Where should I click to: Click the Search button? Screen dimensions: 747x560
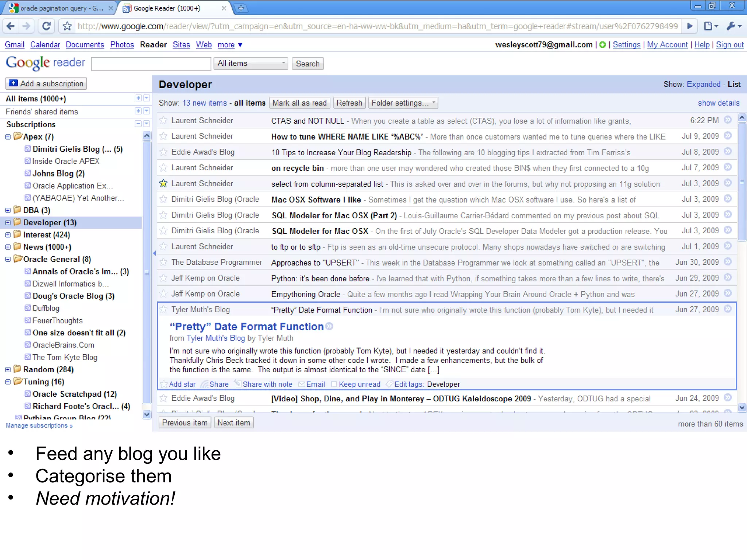click(x=307, y=63)
